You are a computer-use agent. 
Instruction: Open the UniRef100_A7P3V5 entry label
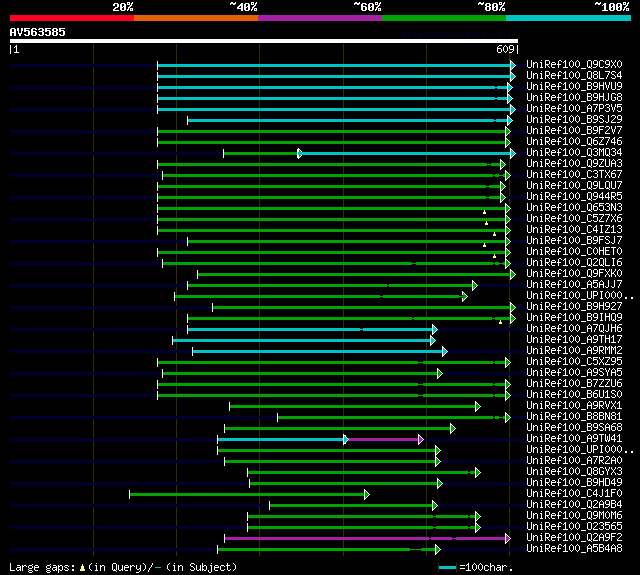574,109
